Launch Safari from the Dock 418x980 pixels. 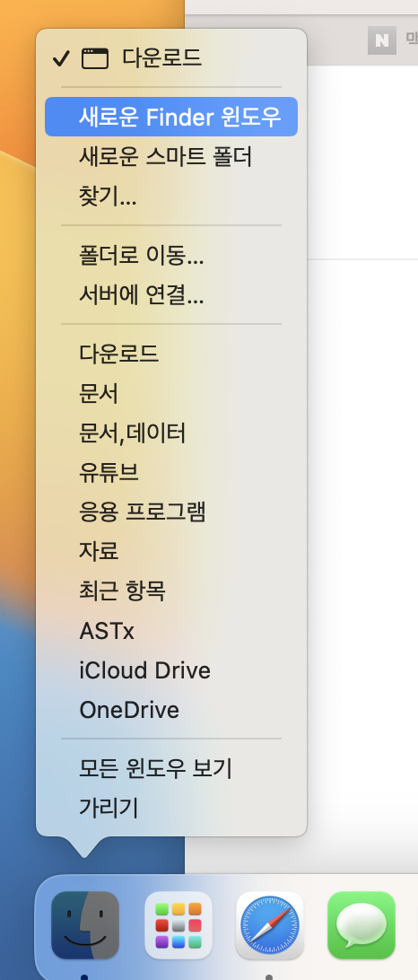270,925
